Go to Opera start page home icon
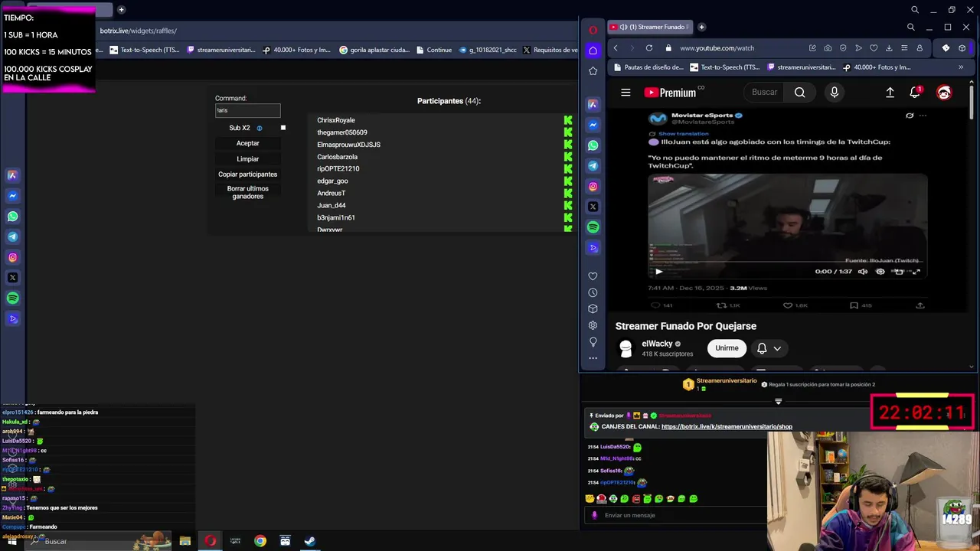 (x=593, y=51)
